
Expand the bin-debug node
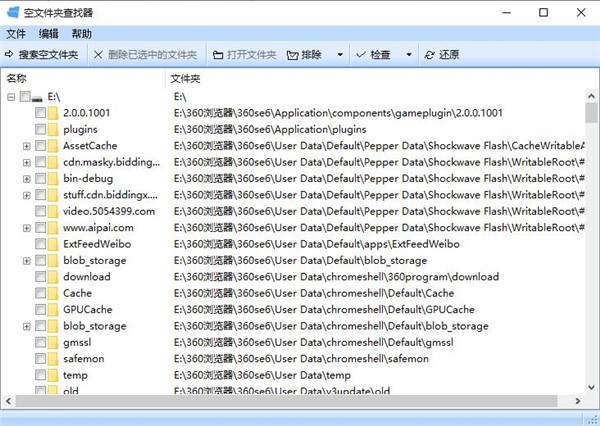click(x=26, y=179)
